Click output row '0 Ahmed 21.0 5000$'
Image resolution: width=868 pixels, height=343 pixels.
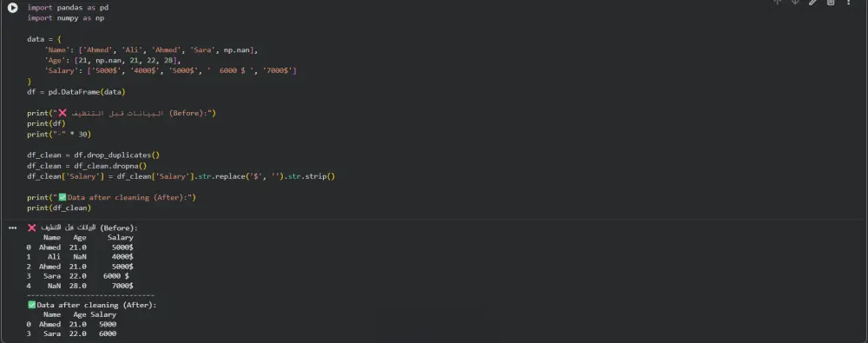coord(80,247)
